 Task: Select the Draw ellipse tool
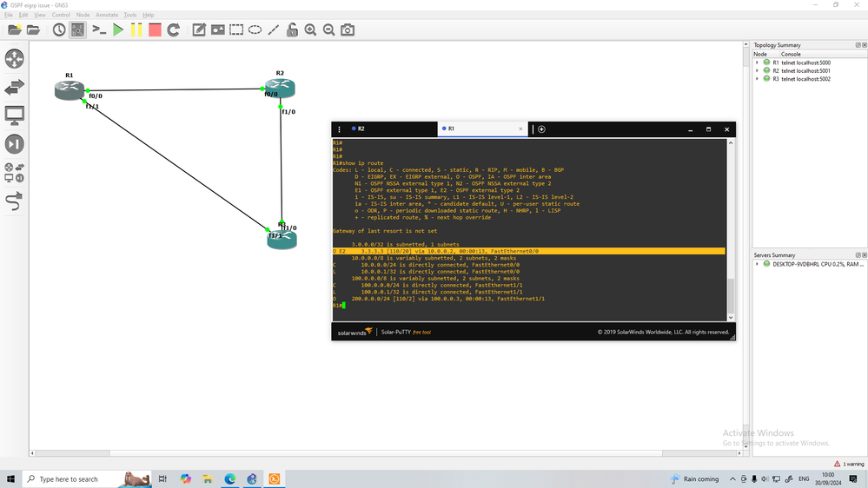pos(255,30)
